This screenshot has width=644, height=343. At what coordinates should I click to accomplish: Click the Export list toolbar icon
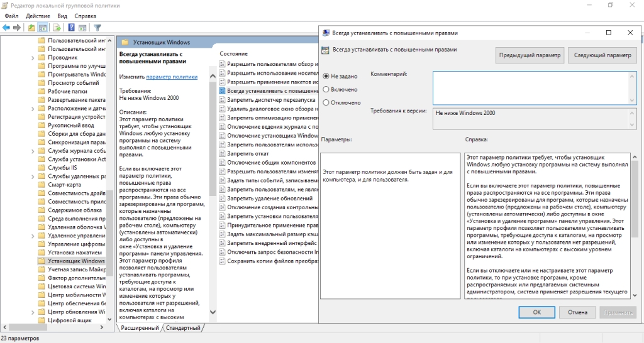click(x=57, y=28)
